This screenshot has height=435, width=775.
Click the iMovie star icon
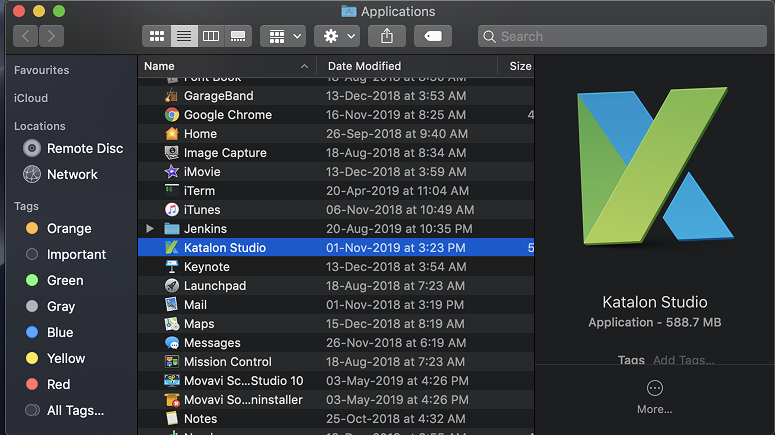point(172,172)
